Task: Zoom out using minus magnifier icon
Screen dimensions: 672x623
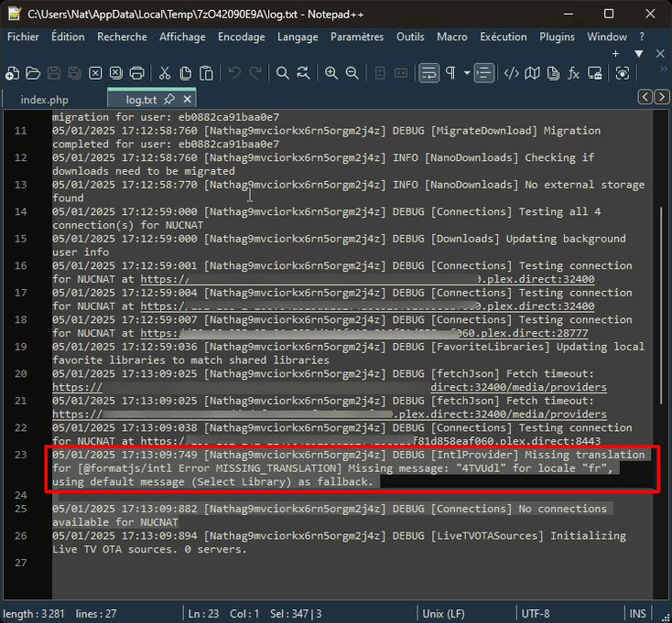Action: click(x=352, y=73)
